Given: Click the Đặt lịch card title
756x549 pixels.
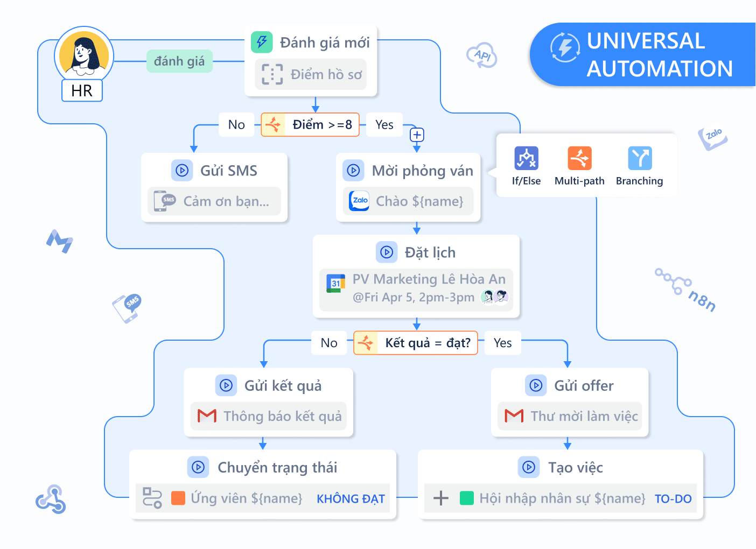Looking at the screenshot, I should pos(430,252).
